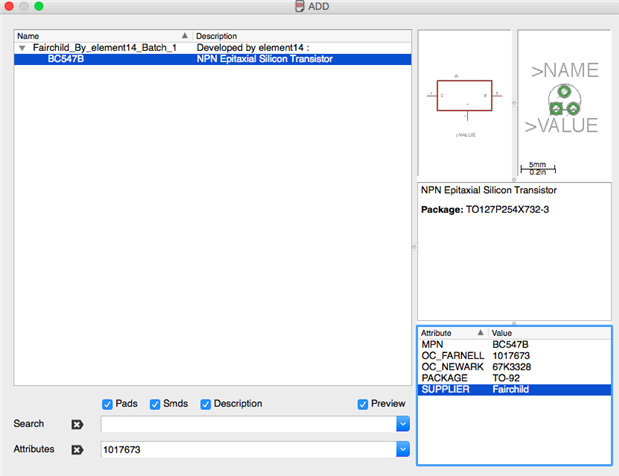
Task: Select the BC547B device row
Action: point(212,59)
